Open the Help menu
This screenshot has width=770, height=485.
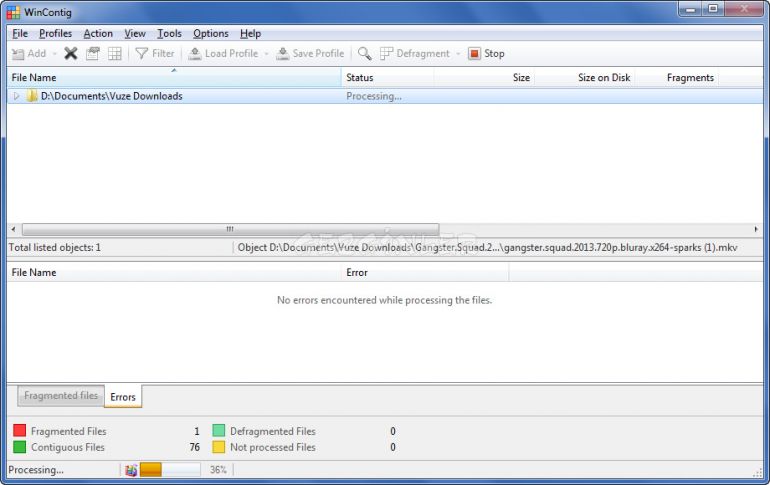coord(250,33)
